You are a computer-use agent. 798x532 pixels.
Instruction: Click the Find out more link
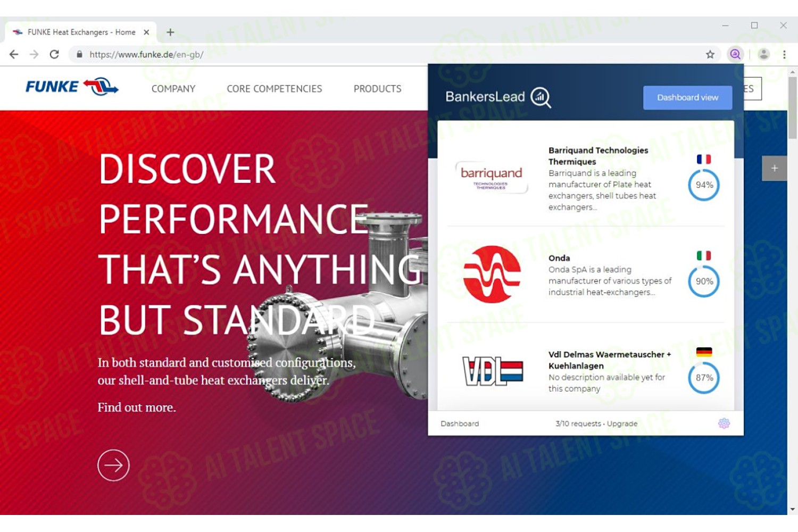point(137,408)
